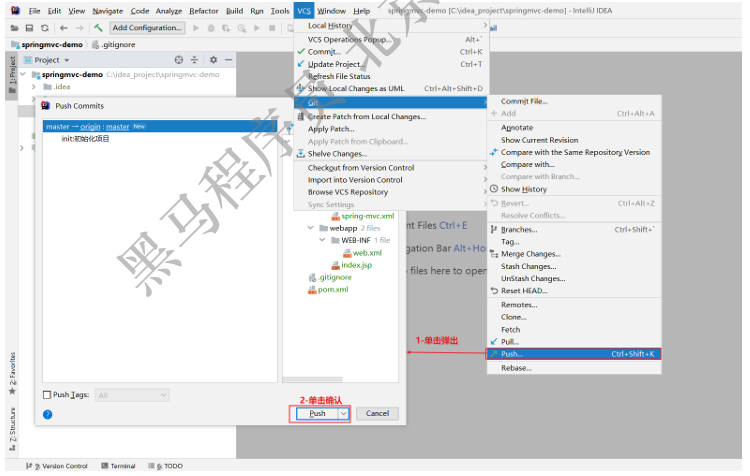The image size is (750, 476).
Task: Select web.xml in the file tree
Action: (367, 253)
